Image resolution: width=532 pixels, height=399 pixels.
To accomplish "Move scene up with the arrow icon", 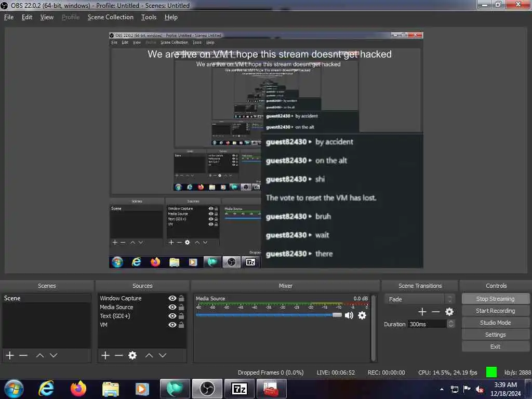I will point(40,355).
